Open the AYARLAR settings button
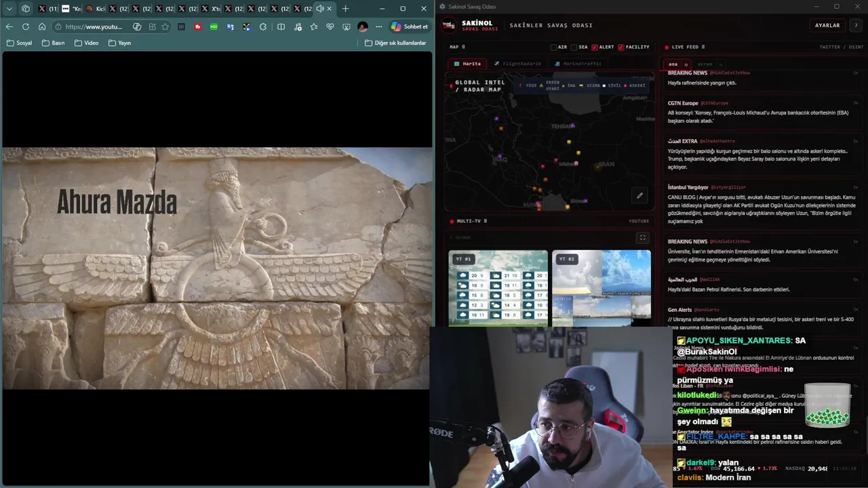Image resolution: width=868 pixels, height=488 pixels. pyautogui.click(x=827, y=25)
